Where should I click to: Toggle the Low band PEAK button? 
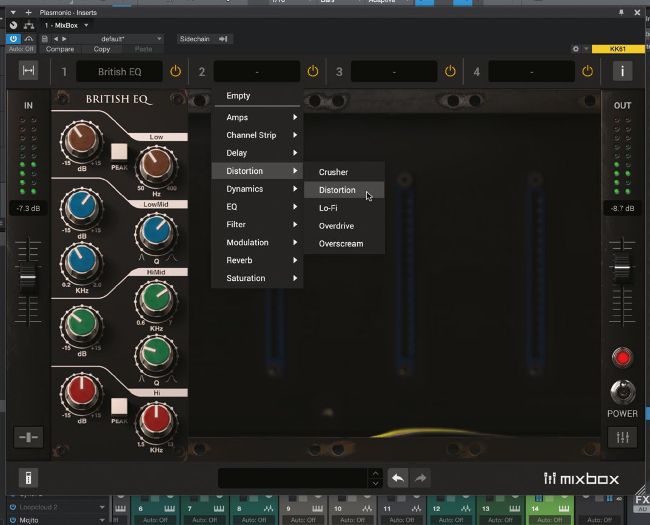[x=119, y=152]
